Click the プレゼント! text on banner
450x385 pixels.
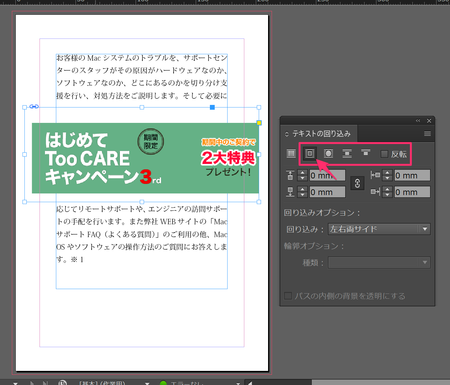pos(228,172)
